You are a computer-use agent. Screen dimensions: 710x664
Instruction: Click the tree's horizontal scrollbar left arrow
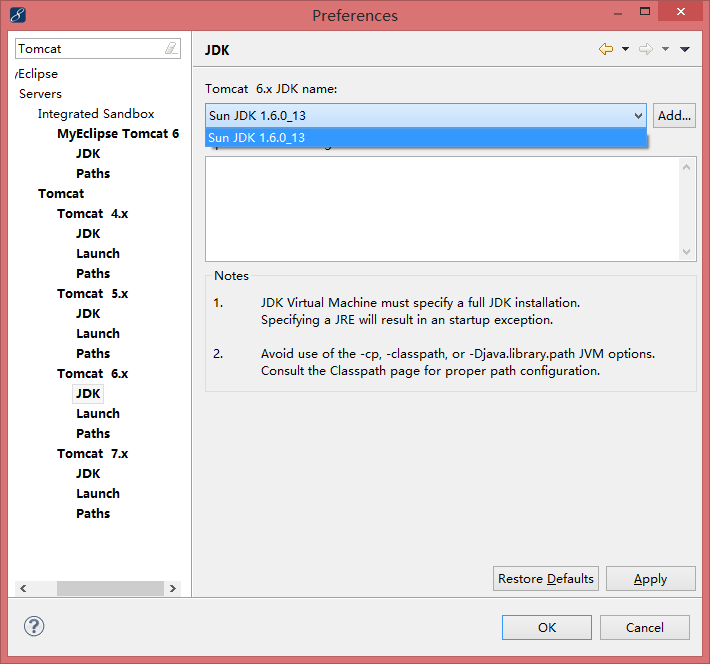point(23,588)
